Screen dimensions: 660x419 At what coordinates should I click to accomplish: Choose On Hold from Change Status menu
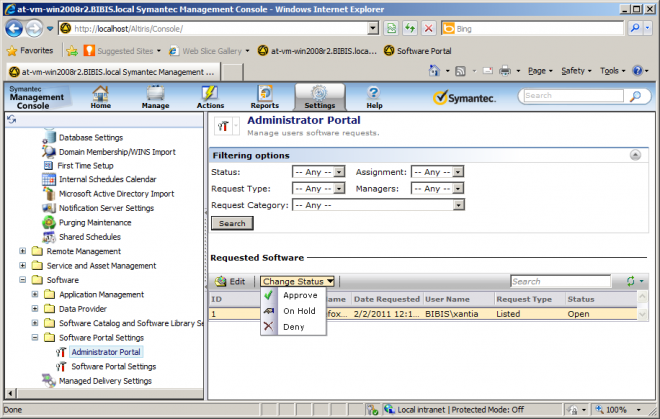tap(293, 311)
